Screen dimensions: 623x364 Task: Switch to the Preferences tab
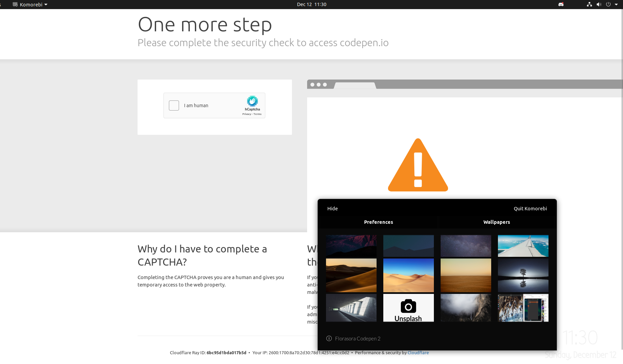click(x=378, y=222)
